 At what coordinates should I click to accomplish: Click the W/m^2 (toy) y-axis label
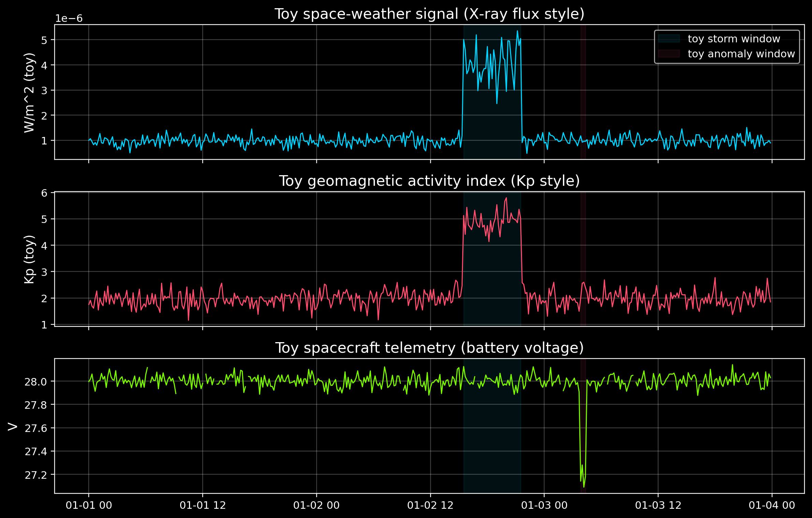click(x=29, y=92)
